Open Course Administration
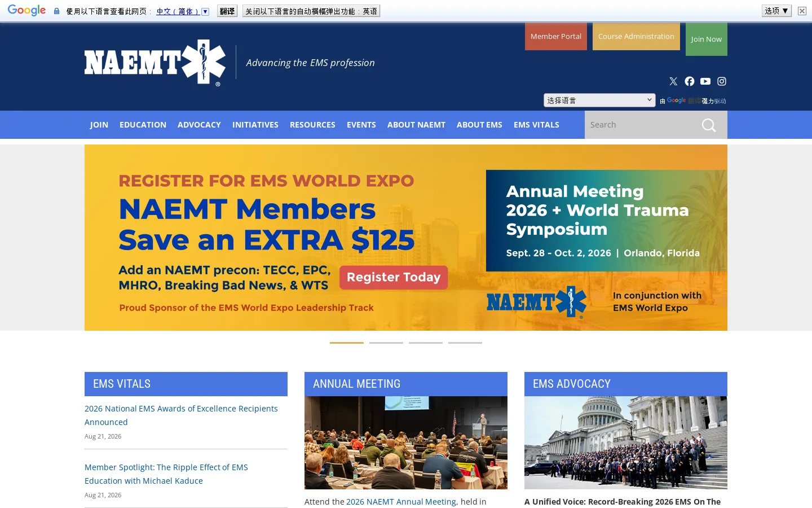Screen dimensions: 812x508 coord(636,37)
